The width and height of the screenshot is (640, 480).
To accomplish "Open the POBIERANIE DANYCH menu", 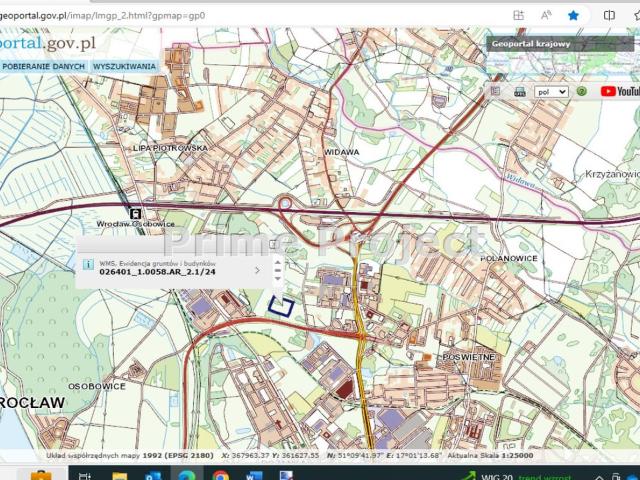I will tap(44, 67).
